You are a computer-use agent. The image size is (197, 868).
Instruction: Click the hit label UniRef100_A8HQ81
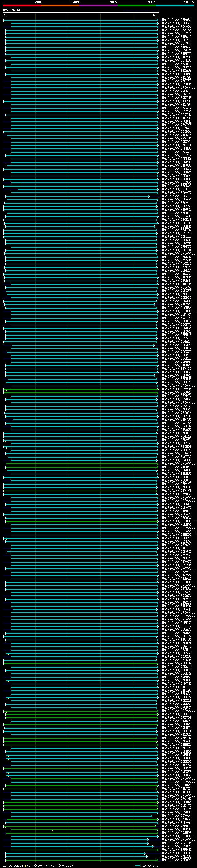(176, 20)
